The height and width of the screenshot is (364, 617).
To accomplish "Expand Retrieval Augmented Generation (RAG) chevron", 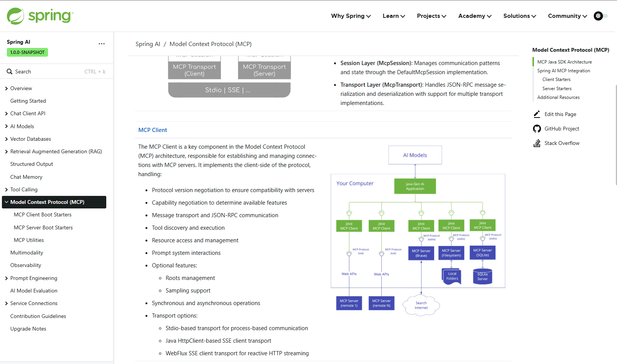I will (x=6, y=152).
